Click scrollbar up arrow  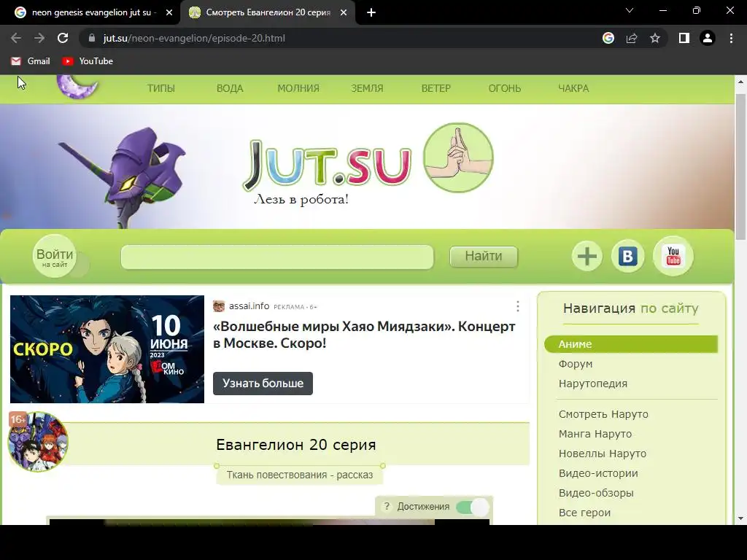pyautogui.click(x=740, y=82)
